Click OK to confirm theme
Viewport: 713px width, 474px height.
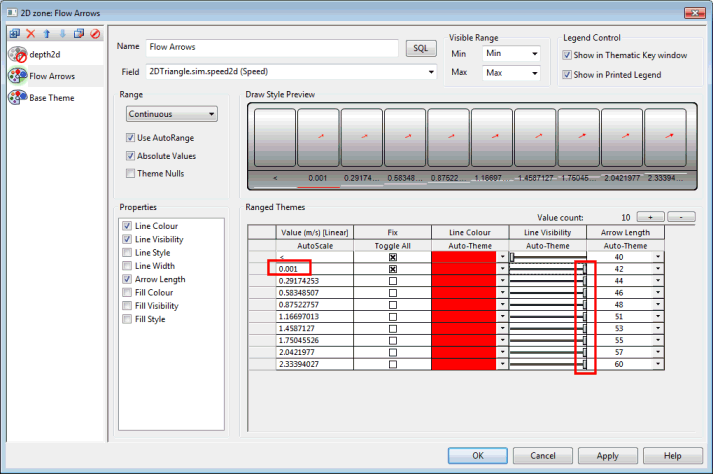[x=477, y=456]
